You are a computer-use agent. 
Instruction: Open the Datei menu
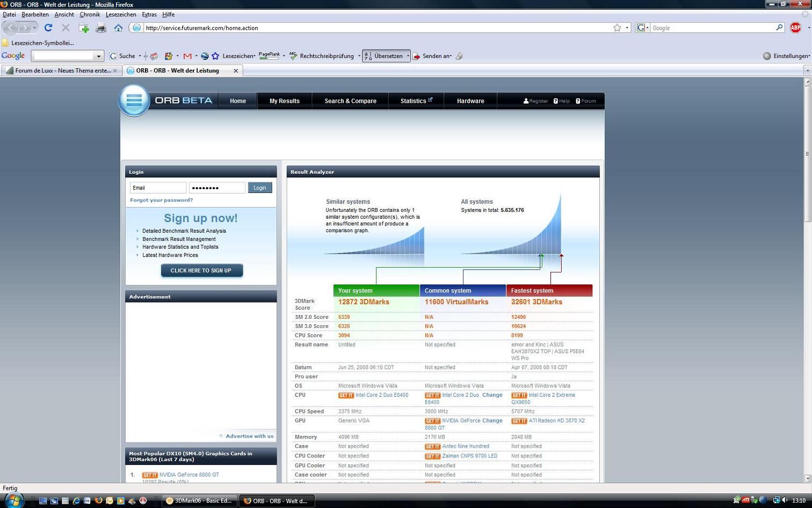9,15
